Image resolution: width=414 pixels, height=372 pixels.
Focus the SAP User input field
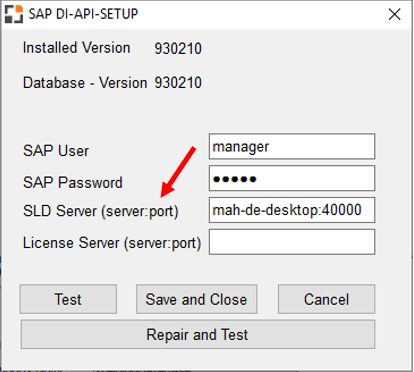point(292,147)
